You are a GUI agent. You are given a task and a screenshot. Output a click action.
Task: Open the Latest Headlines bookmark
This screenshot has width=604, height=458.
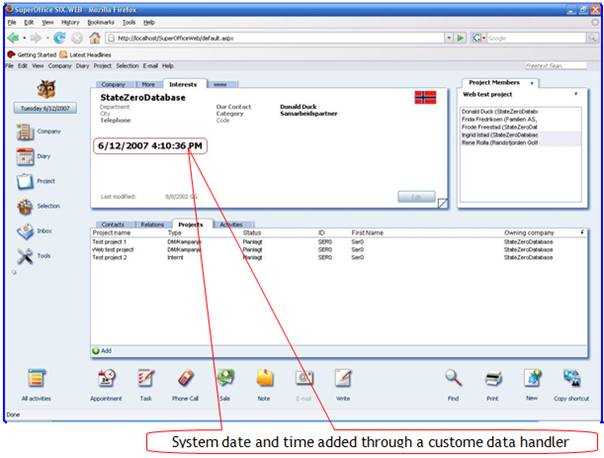tap(86, 55)
